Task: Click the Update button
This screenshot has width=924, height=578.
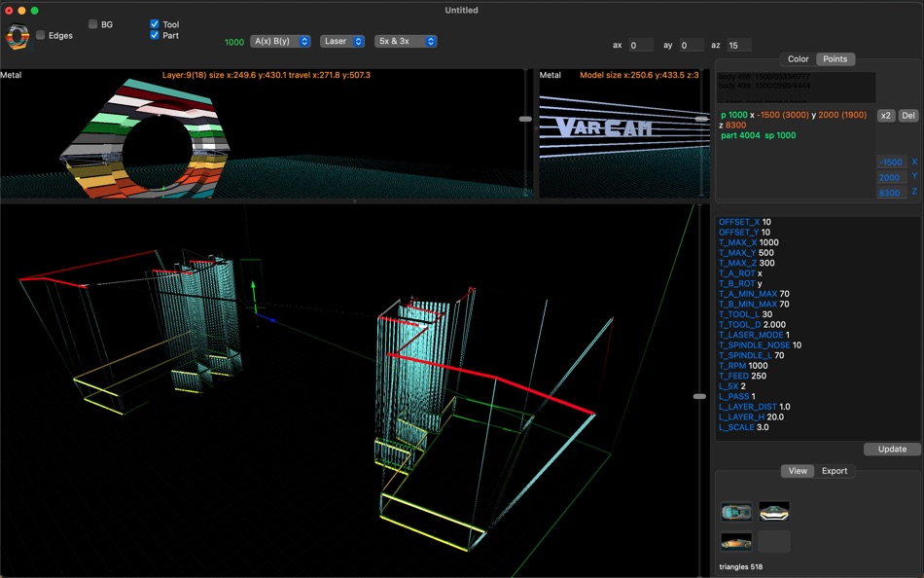Action: click(x=892, y=450)
